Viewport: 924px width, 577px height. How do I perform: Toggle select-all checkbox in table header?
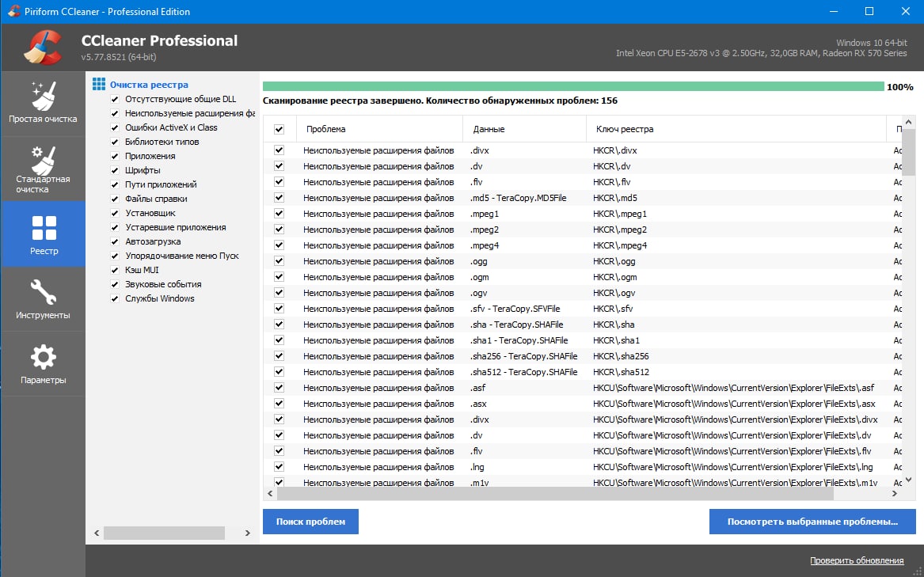coord(279,129)
